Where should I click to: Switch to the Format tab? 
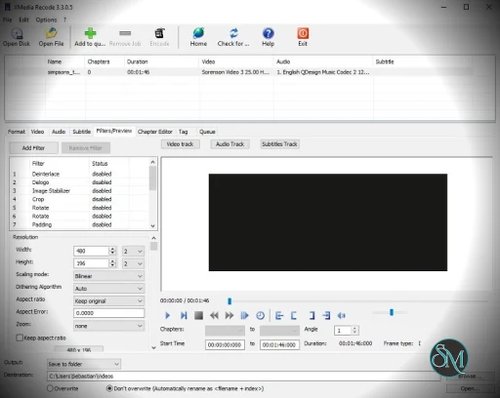pyautogui.click(x=16, y=132)
